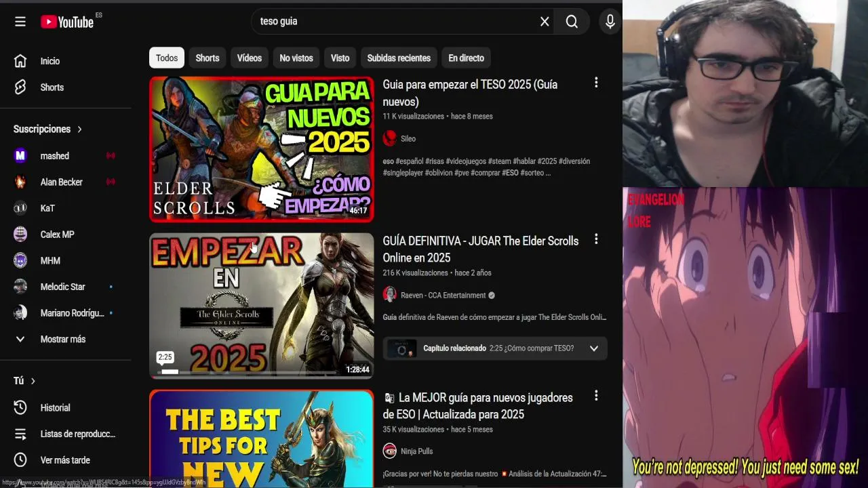Image resolution: width=868 pixels, height=488 pixels.
Task: Select the Shorts filter chip
Action: [208, 58]
